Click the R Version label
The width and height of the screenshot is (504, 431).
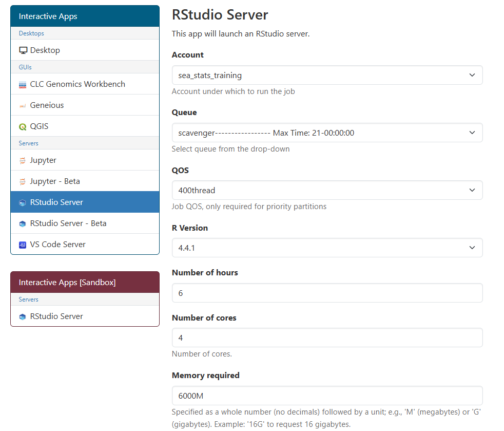[x=190, y=228]
